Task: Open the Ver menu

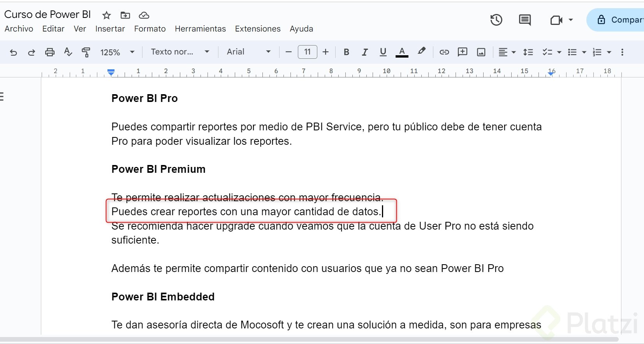Action: (x=80, y=29)
